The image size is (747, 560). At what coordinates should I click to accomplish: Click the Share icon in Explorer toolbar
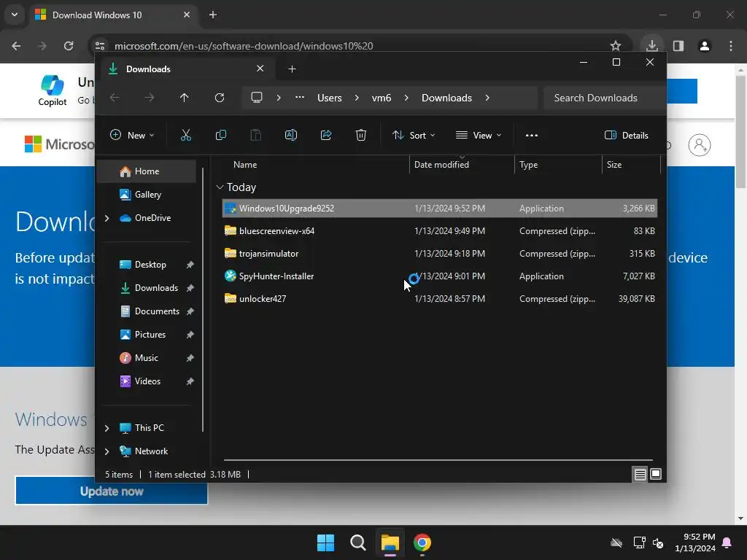[x=326, y=135]
